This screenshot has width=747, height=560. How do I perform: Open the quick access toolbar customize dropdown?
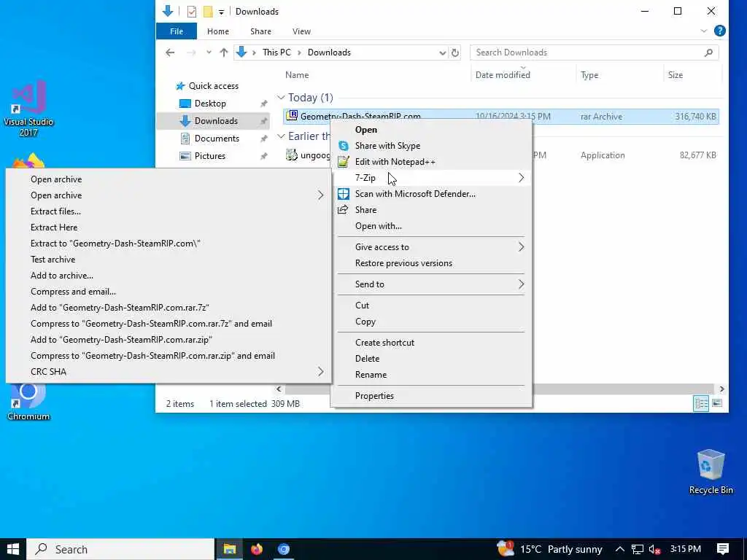(x=221, y=12)
